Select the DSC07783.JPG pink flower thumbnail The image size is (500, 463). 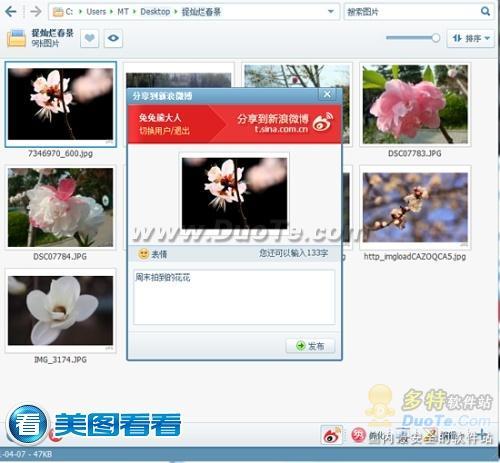[415, 104]
